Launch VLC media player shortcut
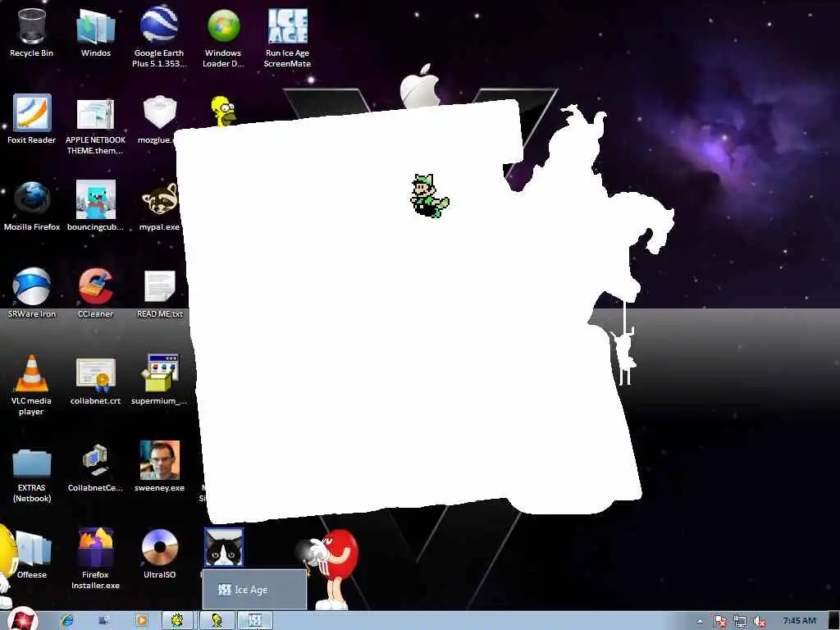This screenshot has width=840, height=630. (32, 386)
